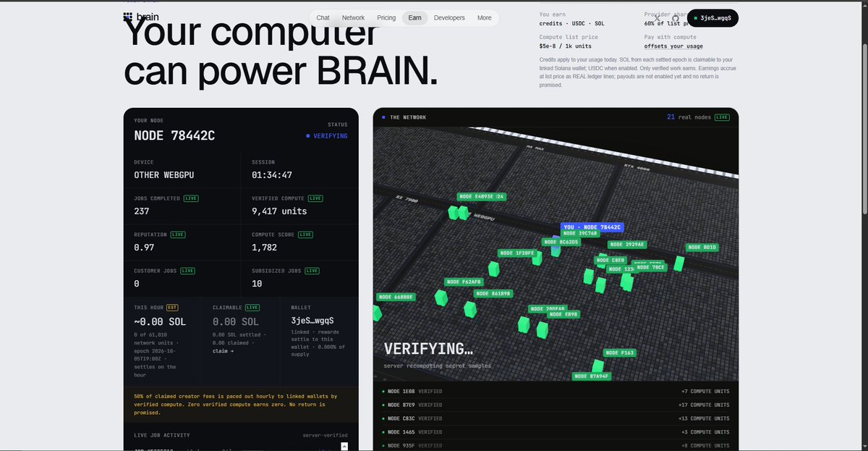Image resolution: width=868 pixels, height=451 pixels.
Task: Click the LIVE badge next to JOBS COMPLETED
Action: (191, 198)
